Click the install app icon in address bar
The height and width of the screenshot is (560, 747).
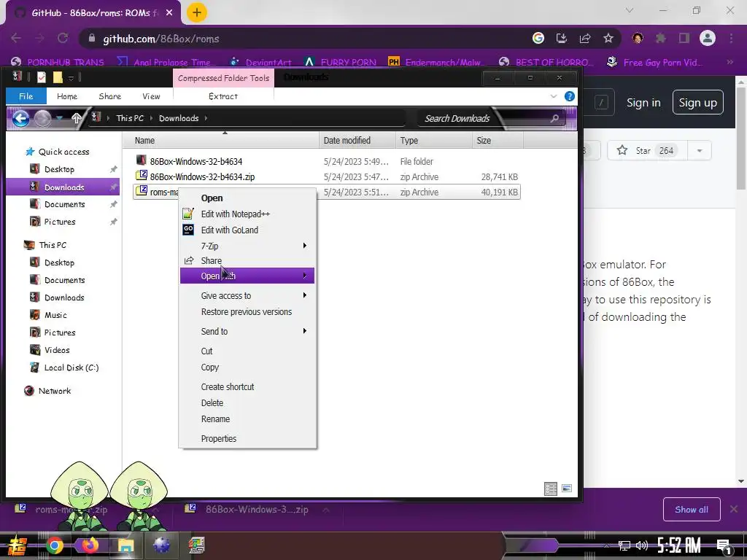click(562, 39)
